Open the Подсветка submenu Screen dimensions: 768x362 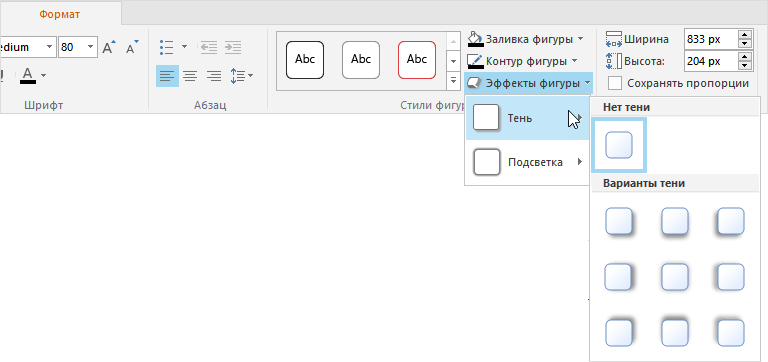[527, 162]
